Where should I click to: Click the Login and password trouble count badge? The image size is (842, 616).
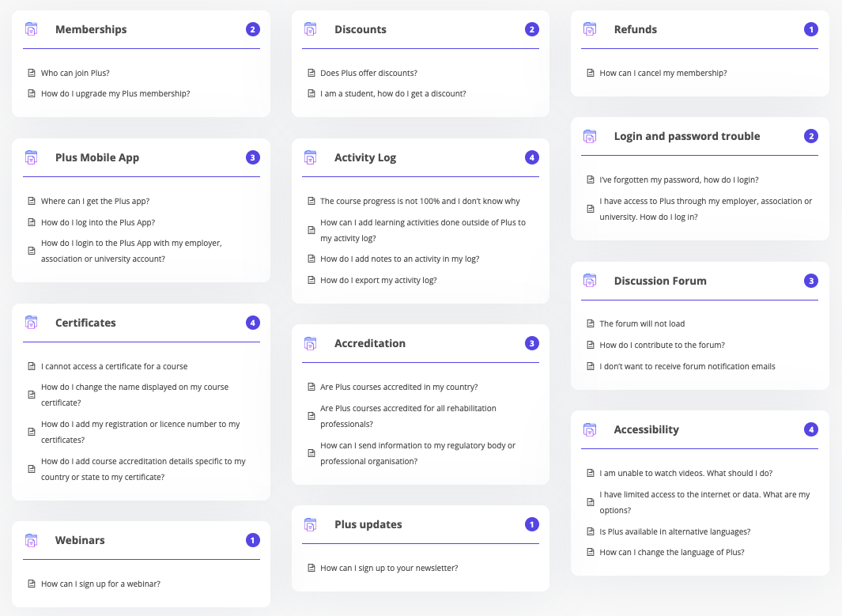(811, 136)
